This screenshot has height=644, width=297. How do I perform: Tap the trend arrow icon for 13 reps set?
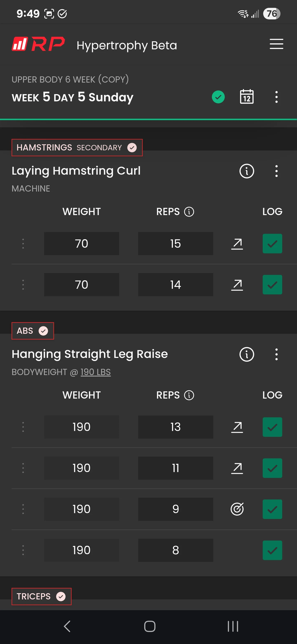tap(237, 427)
